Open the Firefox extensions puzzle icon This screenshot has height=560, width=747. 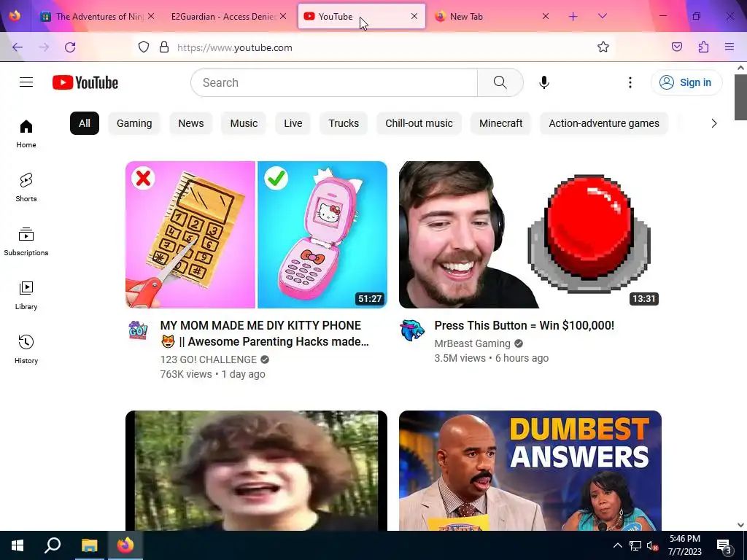pos(703,47)
